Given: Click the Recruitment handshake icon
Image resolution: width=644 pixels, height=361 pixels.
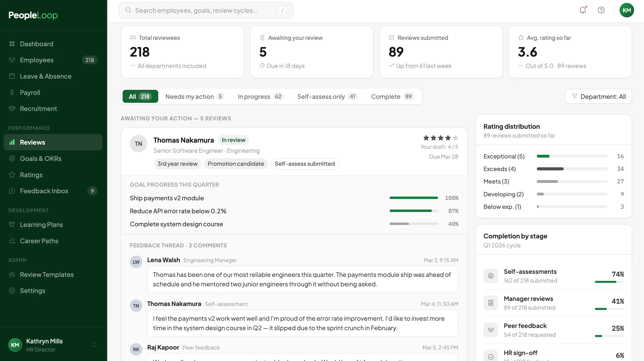Looking at the screenshot, I should point(12,109).
